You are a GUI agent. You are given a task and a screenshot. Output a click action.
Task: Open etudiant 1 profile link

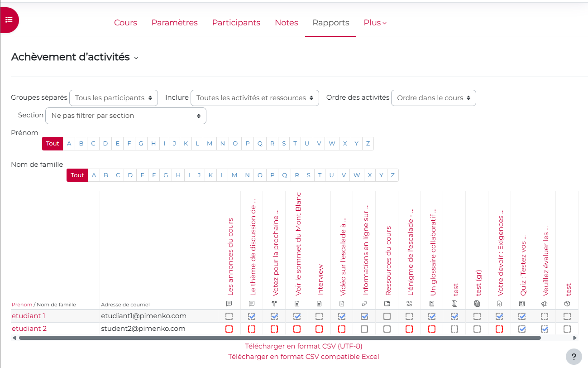[29, 316]
